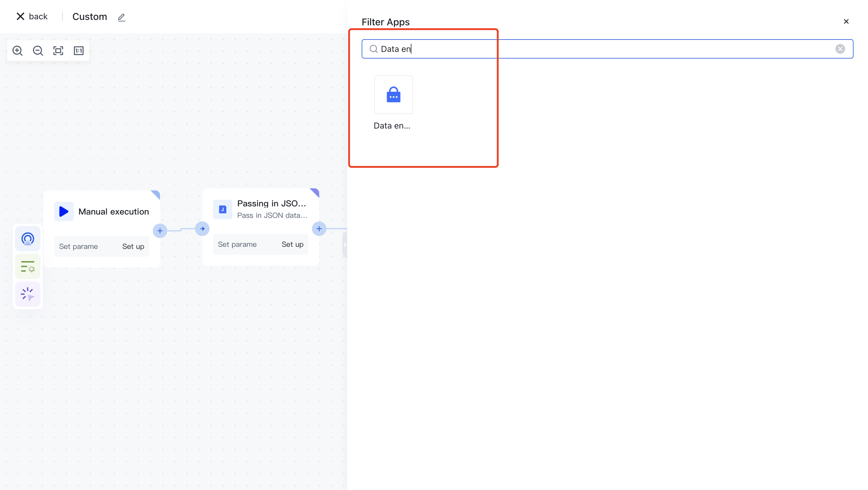The height and width of the screenshot is (490, 868).
Task: Click the arrow connector before JSON node
Action: pyautogui.click(x=202, y=229)
